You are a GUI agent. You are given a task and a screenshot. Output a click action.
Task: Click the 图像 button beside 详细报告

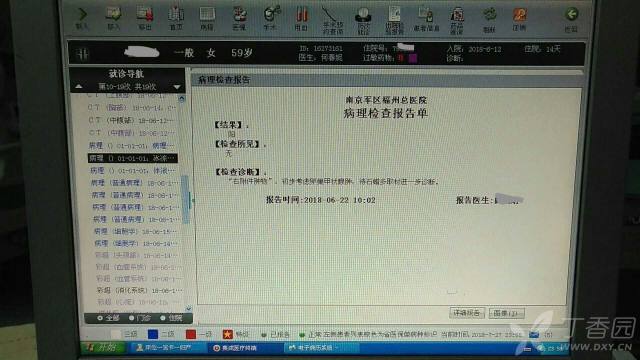506,313
